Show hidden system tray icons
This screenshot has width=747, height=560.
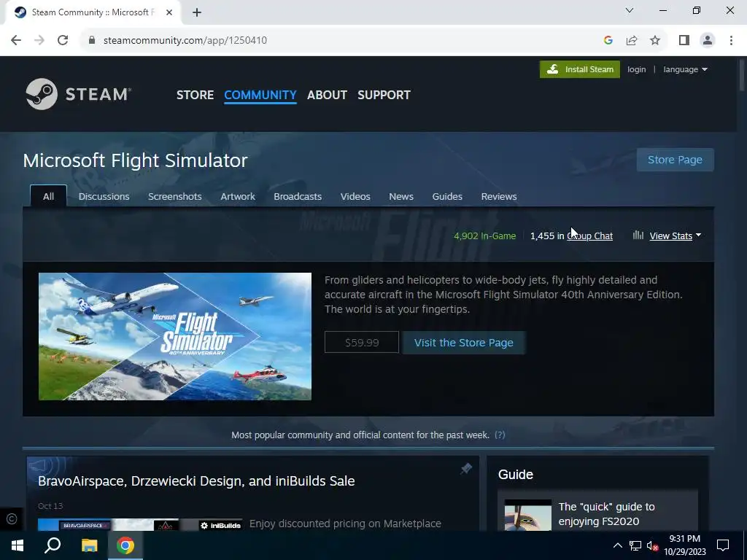617,545
